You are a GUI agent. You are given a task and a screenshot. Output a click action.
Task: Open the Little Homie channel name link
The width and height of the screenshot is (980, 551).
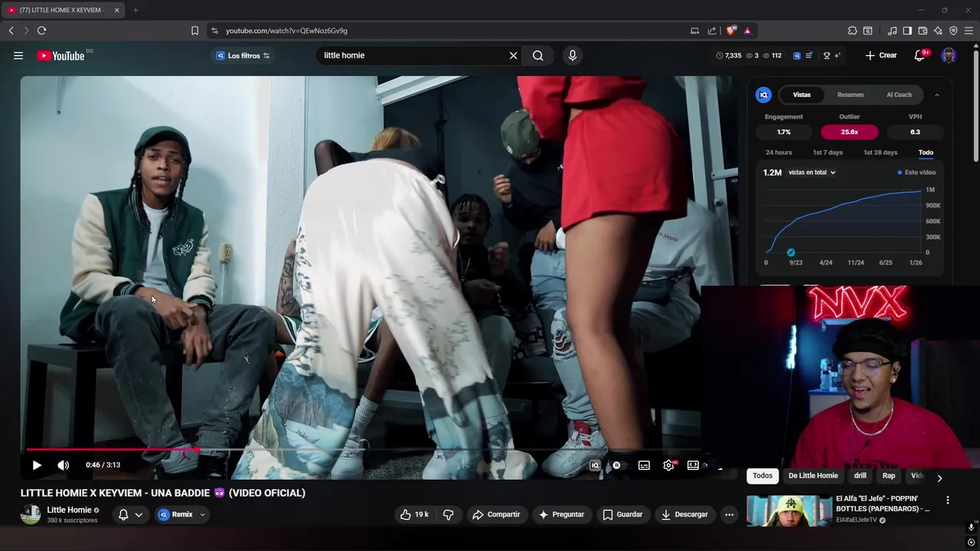[x=69, y=510]
